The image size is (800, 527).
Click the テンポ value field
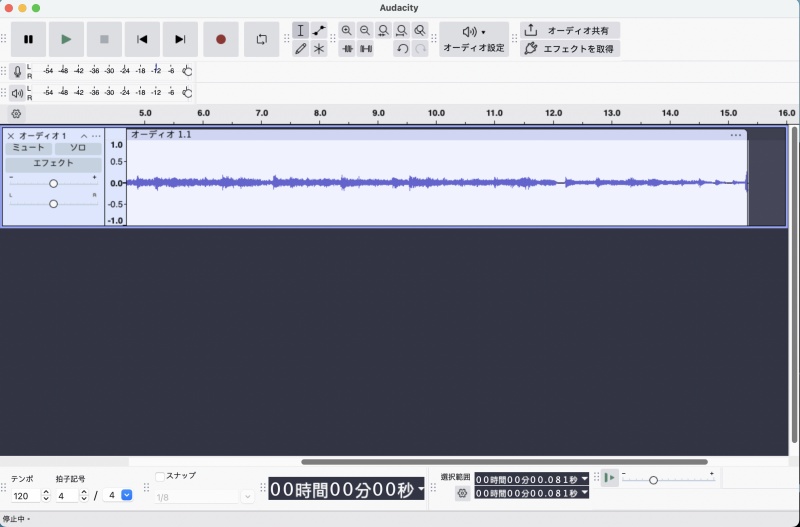25,496
